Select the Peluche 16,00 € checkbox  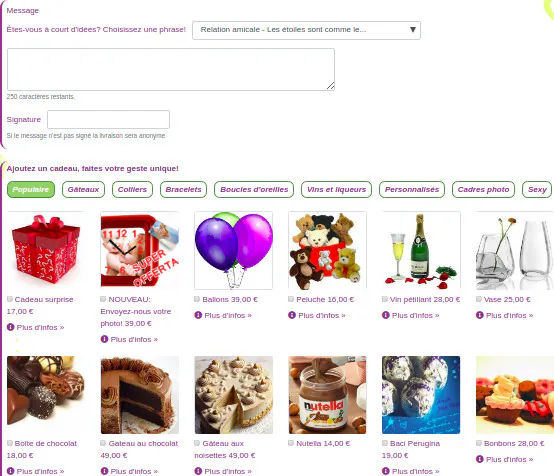tap(291, 299)
